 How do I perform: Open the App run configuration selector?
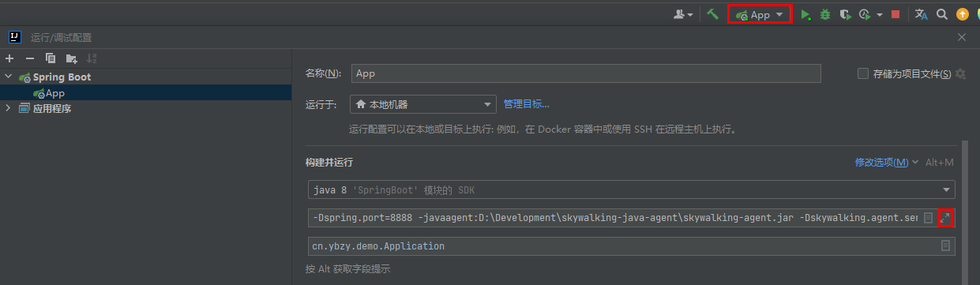(760, 15)
